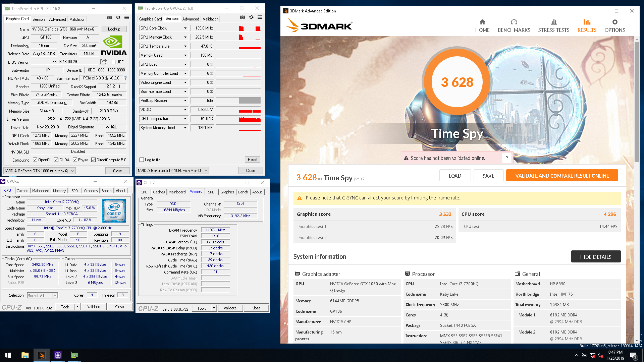Click screenshot camera icon in GPU-Z Graphics Card window
The width and height of the screenshot is (644, 362).
109,17
